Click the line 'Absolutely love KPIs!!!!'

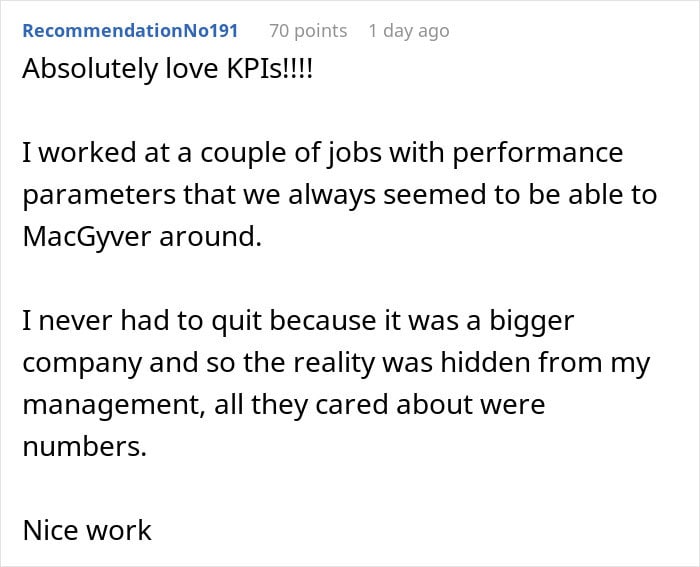coord(168,69)
